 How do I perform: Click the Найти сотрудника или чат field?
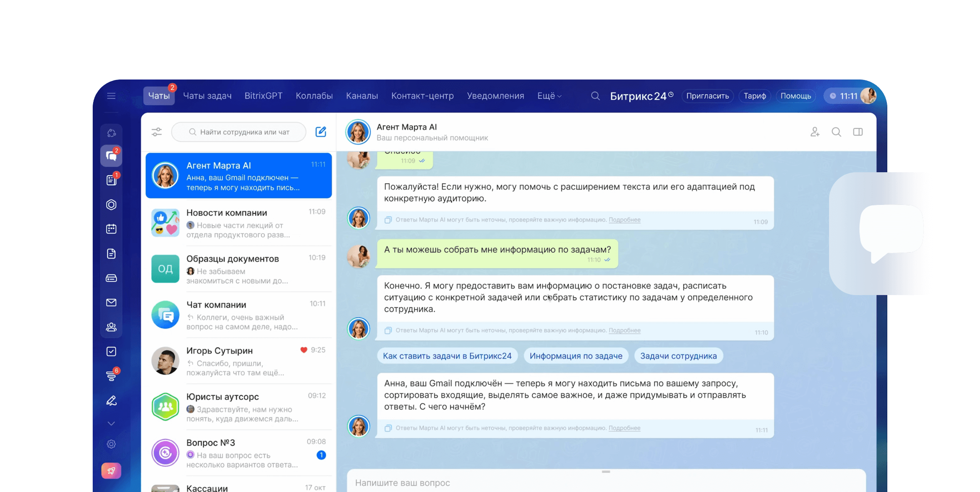tap(245, 132)
